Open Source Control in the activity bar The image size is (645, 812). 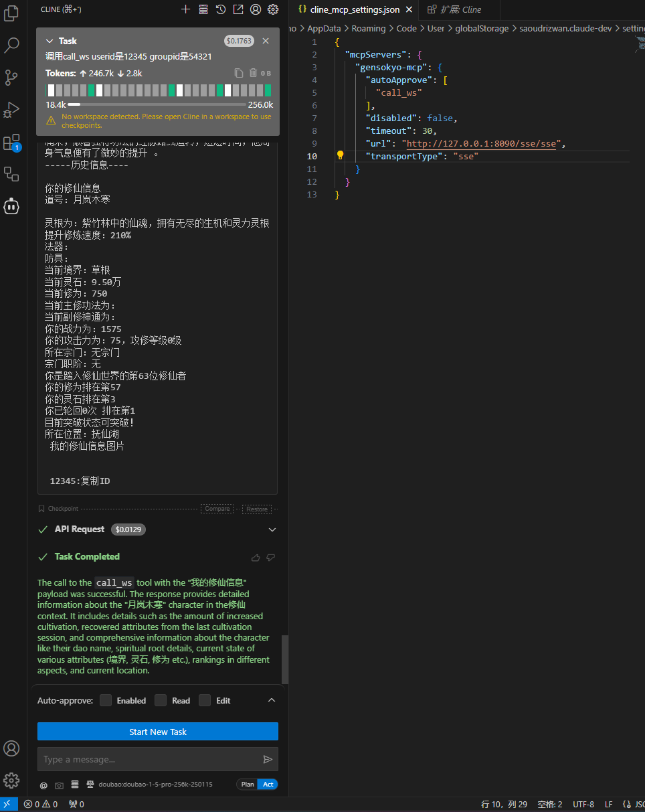tap(11, 78)
